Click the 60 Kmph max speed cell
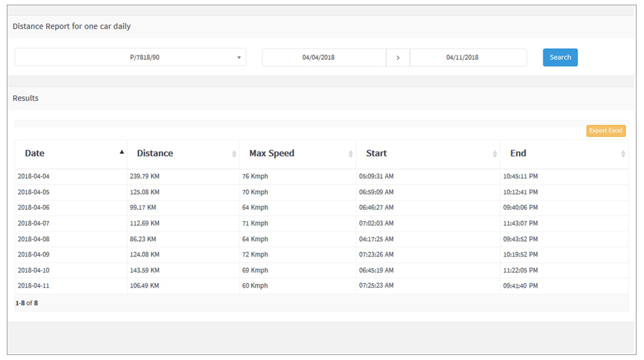 (255, 286)
